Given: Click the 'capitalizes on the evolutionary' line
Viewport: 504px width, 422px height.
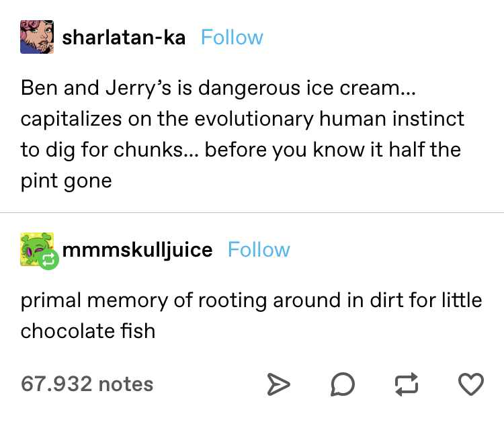Looking at the screenshot, I should pos(243,119).
